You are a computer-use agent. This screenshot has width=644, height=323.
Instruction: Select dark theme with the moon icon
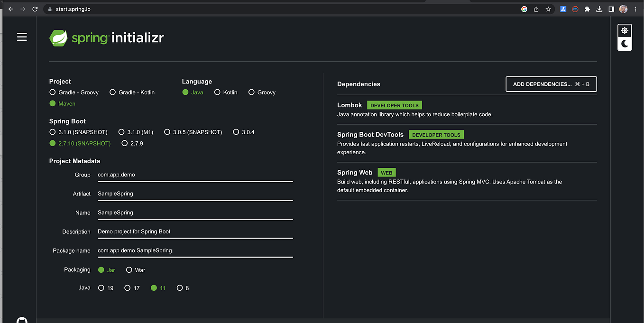click(x=624, y=43)
